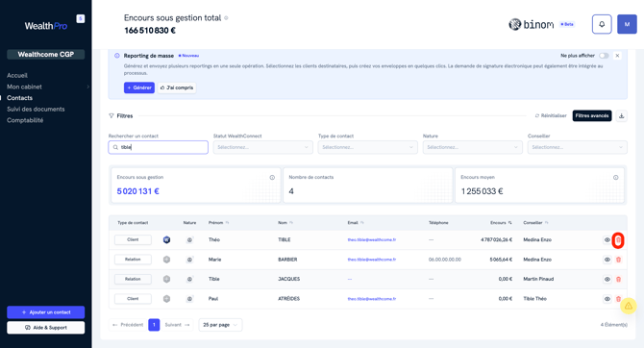Click the Relation badge on Marie BARBIER row
Screen dimensions: 644x348
pyautogui.click(x=133, y=260)
